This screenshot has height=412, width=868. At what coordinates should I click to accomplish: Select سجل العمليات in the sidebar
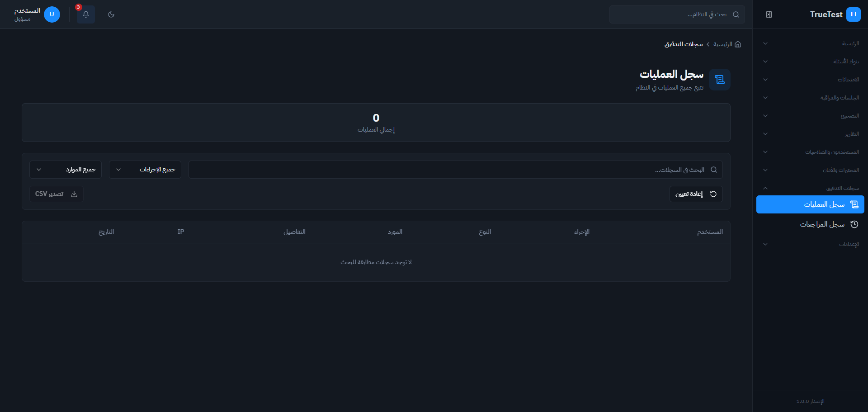[810, 204]
